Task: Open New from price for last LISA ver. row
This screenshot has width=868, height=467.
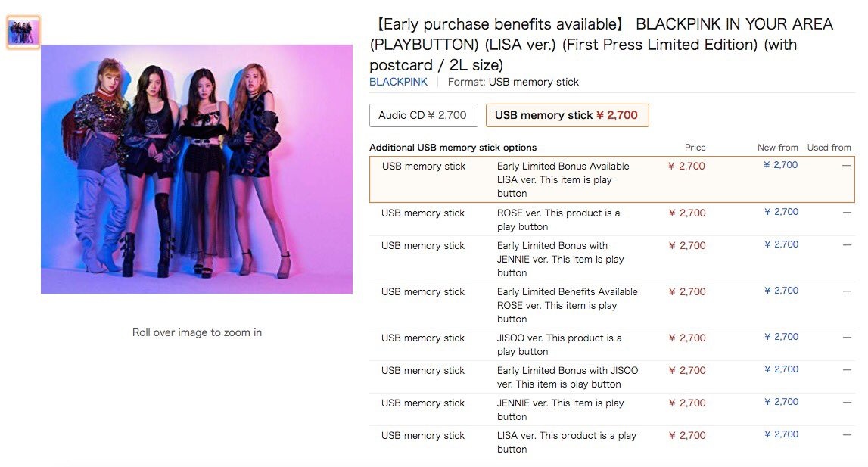Action: pyautogui.click(x=781, y=434)
